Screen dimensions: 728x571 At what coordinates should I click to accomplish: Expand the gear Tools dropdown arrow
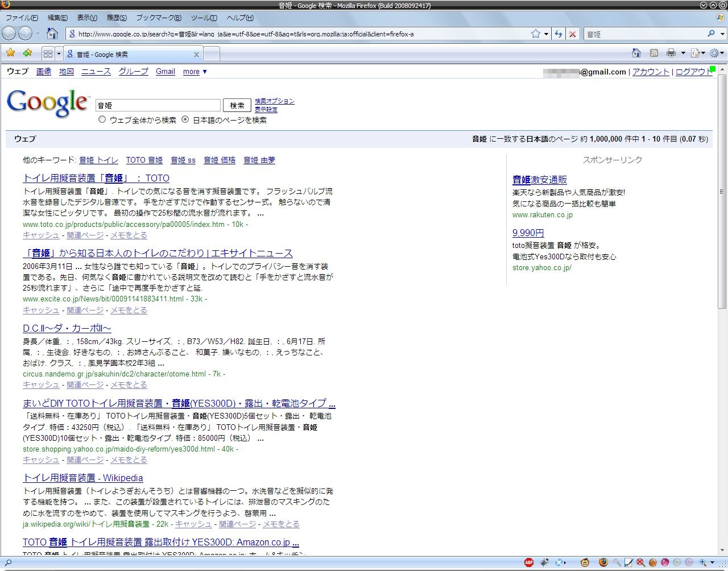tap(722, 53)
